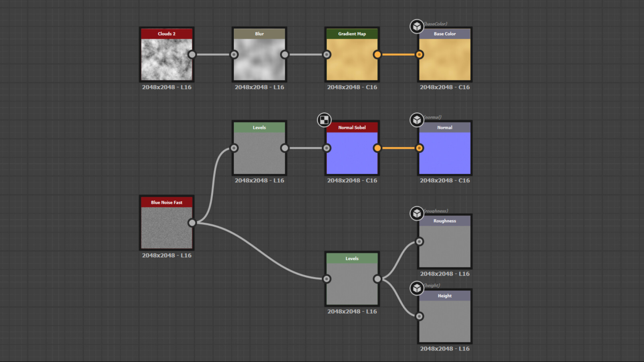This screenshot has height=362, width=644.
Task: Click the 2048x2048 - L16 label under Height
Action: coord(445,348)
